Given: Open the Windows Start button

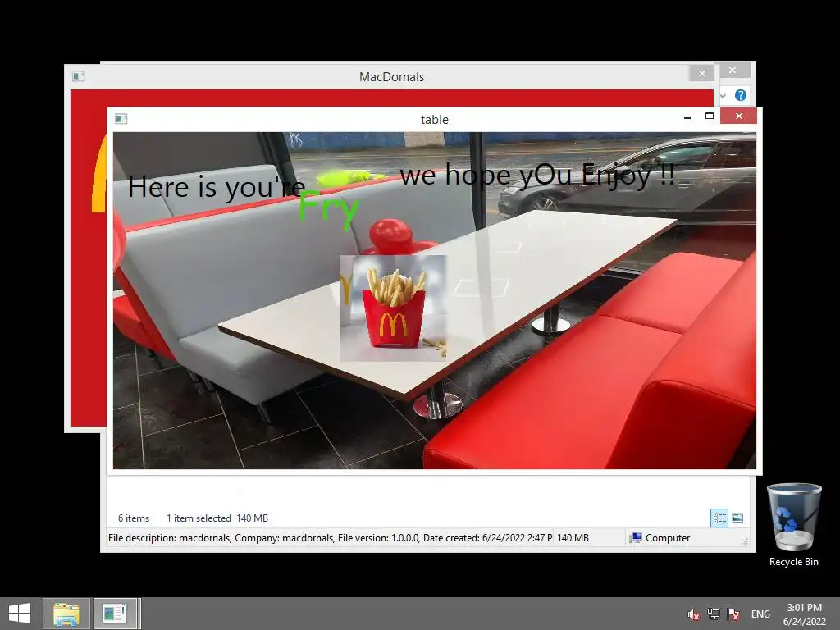Looking at the screenshot, I should coord(20,614).
